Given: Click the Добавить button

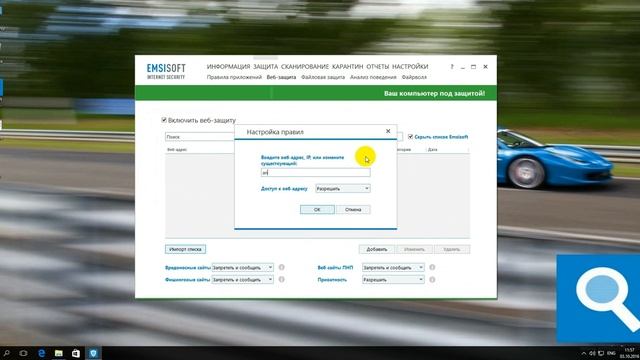Looking at the screenshot, I should click(376, 249).
